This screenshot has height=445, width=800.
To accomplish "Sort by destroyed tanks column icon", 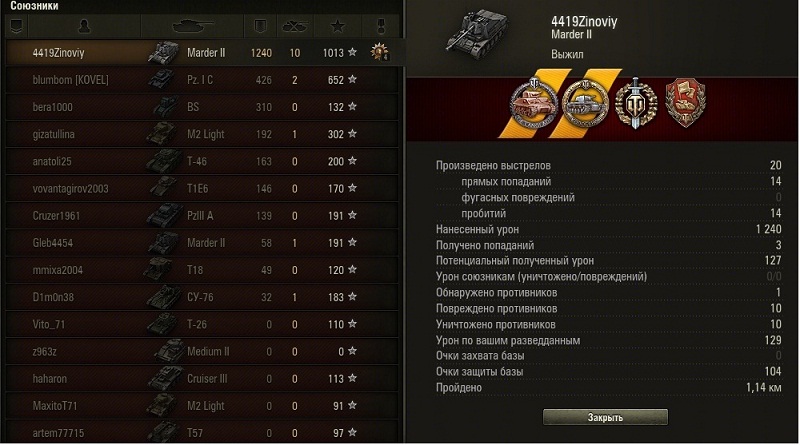I will (295, 26).
